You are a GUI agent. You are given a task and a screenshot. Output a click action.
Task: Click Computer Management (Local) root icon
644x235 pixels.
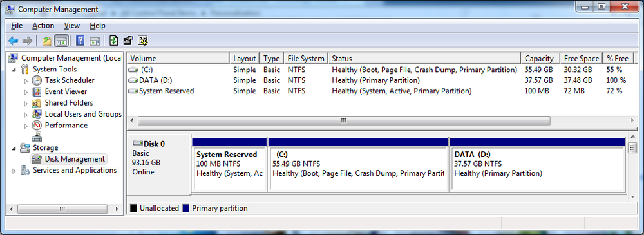click(x=14, y=58)
